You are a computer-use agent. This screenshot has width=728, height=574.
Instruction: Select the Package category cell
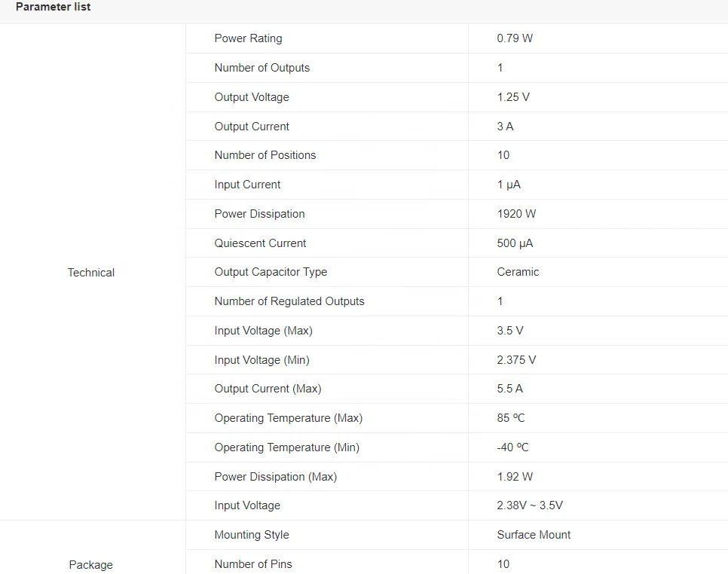(x=91, y=565)
